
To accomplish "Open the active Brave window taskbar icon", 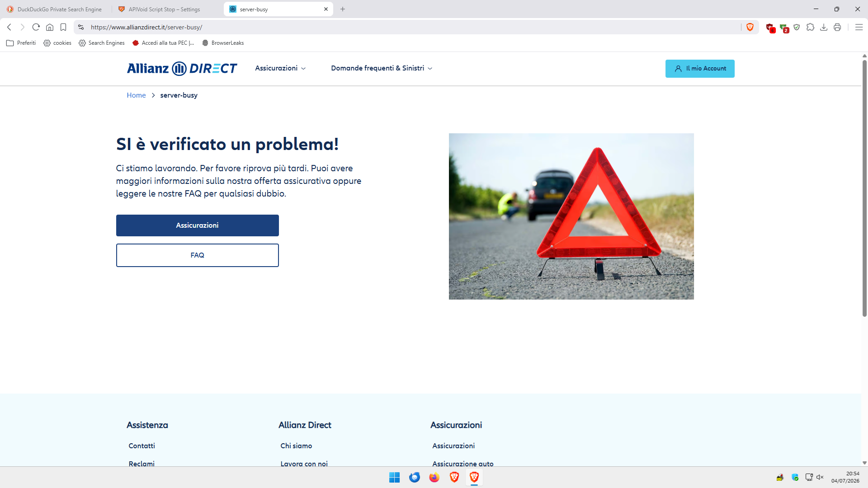I will (474, 477).
